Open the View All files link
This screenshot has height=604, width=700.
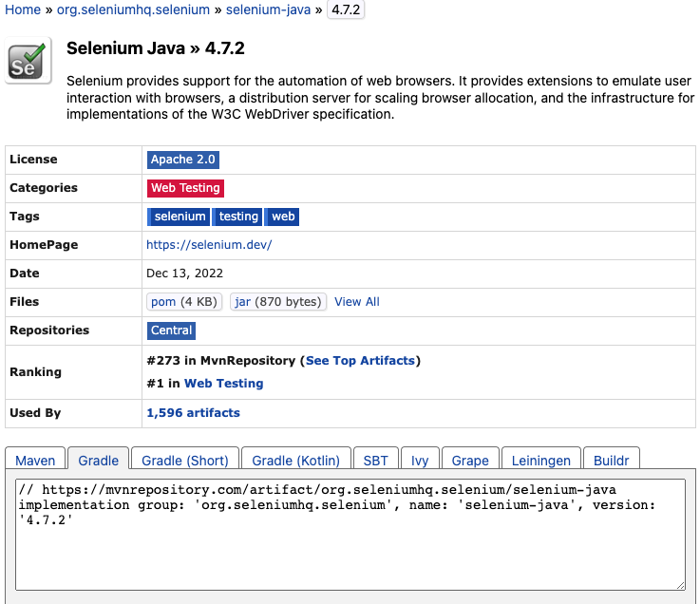click(x=357, y=302)
